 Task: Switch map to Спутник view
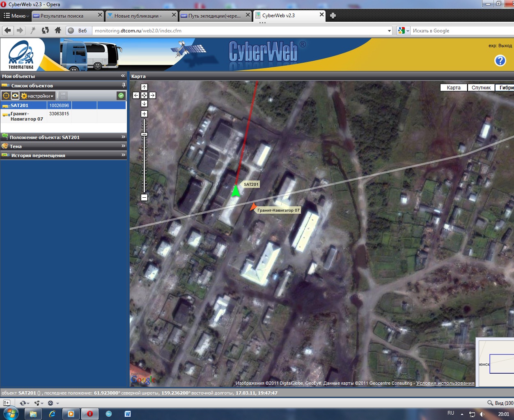(481, 87)
